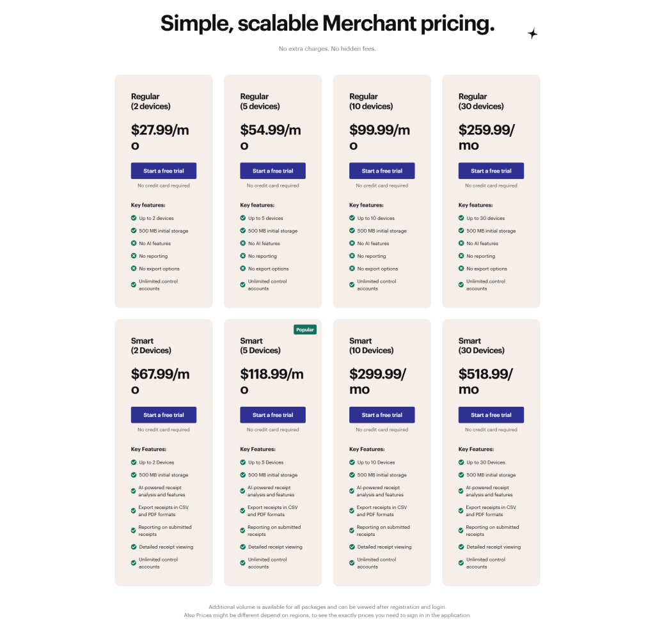Click the green Popular badge

coord(305,330)
